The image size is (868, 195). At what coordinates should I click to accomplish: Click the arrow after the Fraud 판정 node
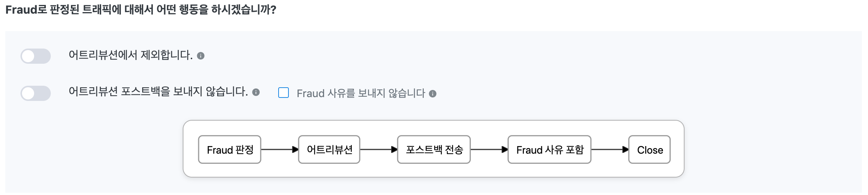tap(279, 150)
